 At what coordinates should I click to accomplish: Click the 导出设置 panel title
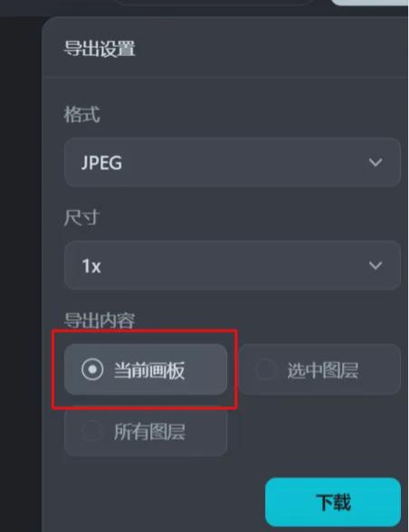[100, 48]
